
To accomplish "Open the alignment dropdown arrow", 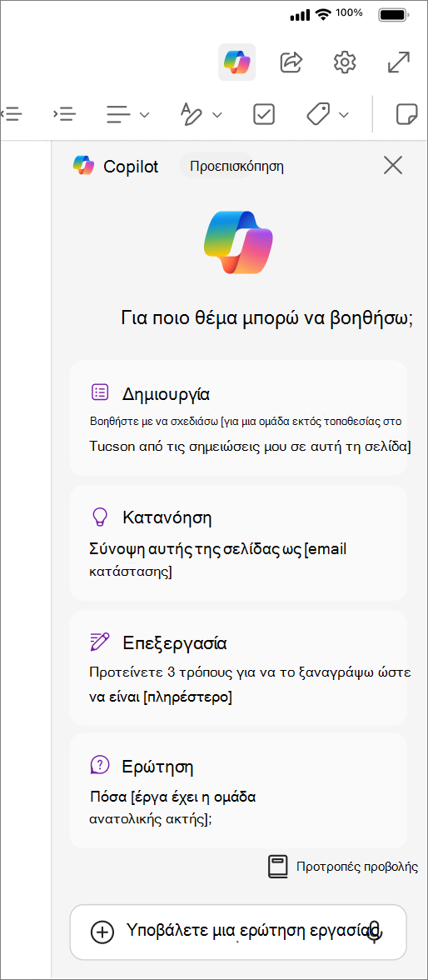I will (x=144, y=115).
